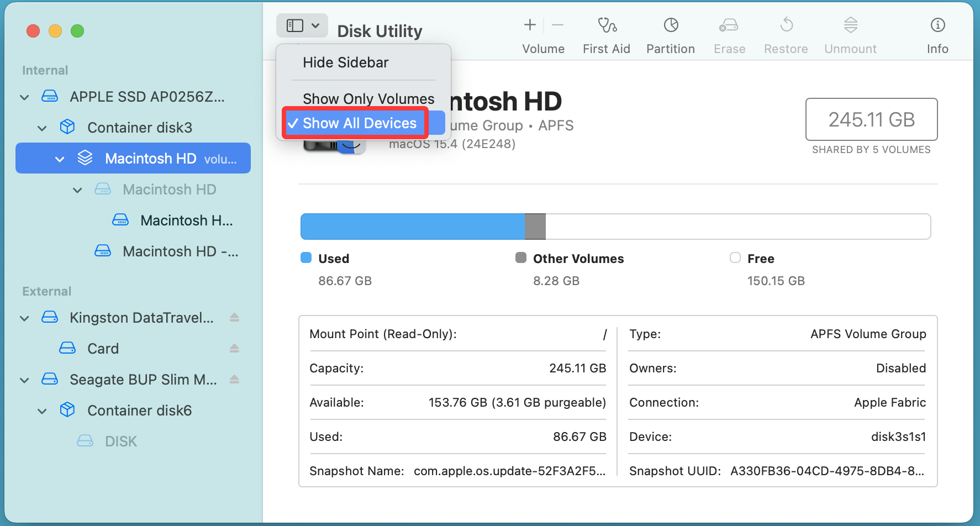Image resolution: width=980 pixels, height=526 pixels.
Task: Collapse Container disk3 chevron
Action: tap(42, 129)
